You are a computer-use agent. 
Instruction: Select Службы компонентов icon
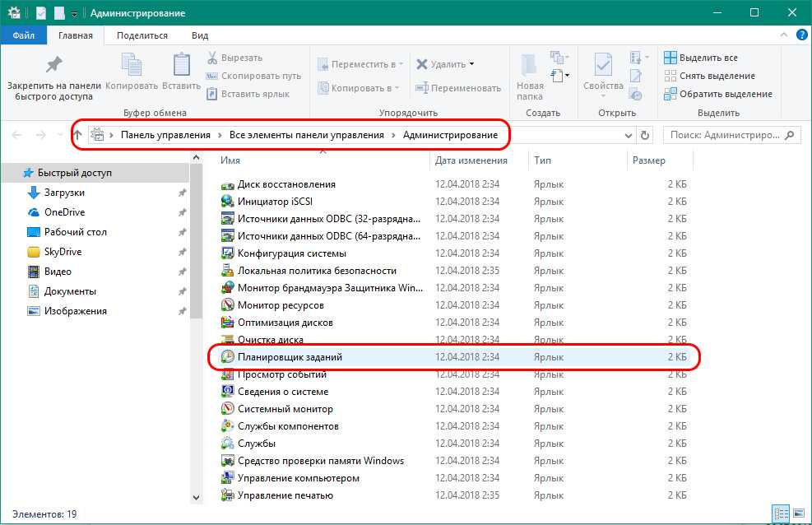click(228, 426)
